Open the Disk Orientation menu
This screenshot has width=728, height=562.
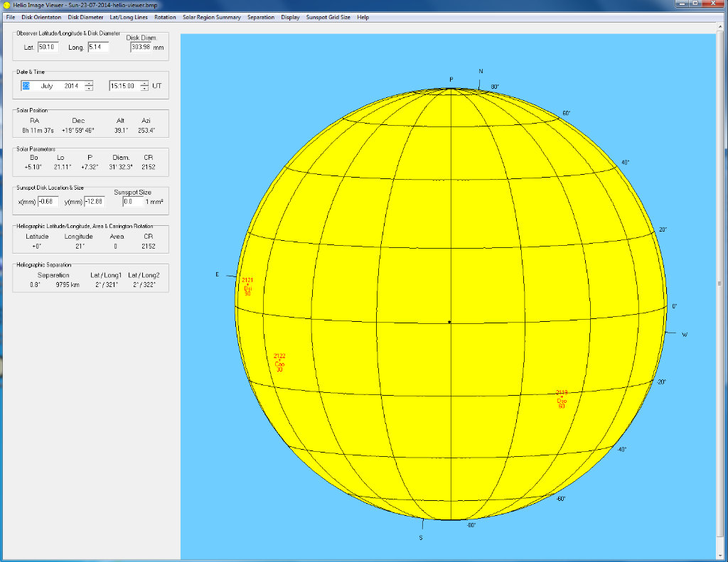[x=41, y=17]
